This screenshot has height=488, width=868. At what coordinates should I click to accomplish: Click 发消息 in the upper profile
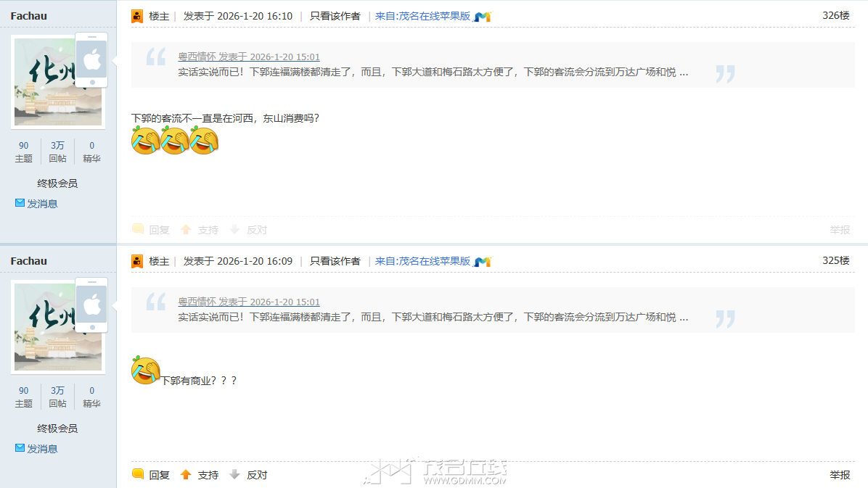point(43,204)
